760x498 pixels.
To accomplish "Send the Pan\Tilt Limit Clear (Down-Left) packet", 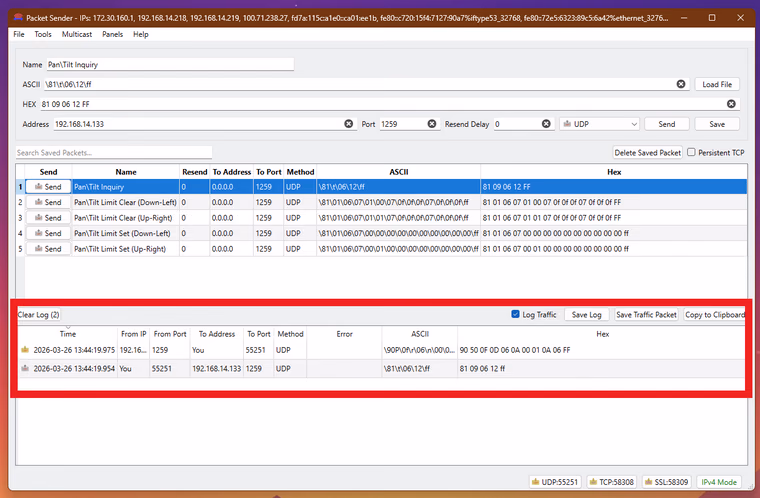I will click(x=48, y=202).
